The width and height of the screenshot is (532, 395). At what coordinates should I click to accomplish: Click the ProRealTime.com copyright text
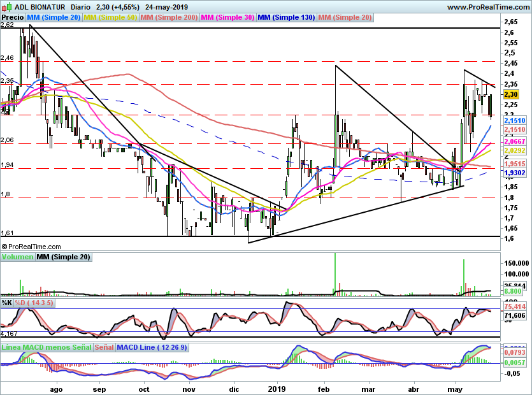[x=32, y=247]
